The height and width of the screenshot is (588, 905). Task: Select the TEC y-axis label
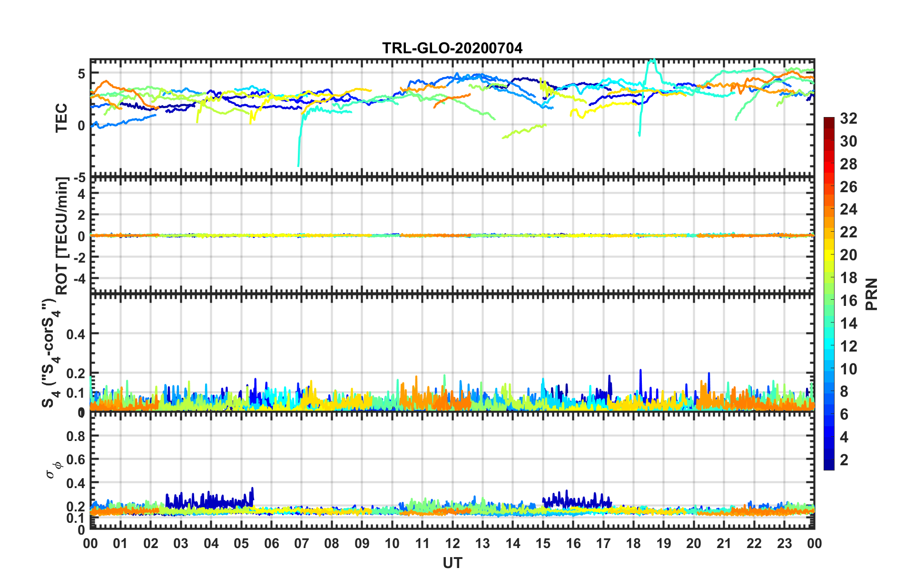point(61,118)
